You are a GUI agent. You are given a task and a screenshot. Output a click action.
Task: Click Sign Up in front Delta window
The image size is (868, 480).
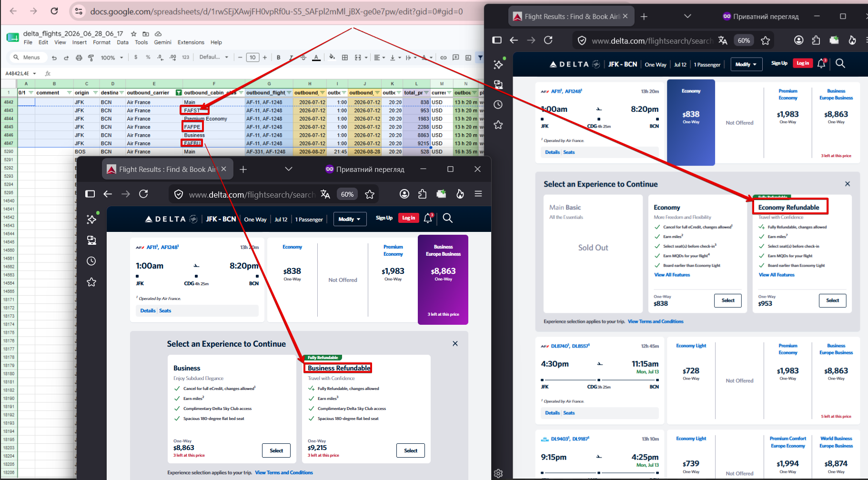(384, 218)
